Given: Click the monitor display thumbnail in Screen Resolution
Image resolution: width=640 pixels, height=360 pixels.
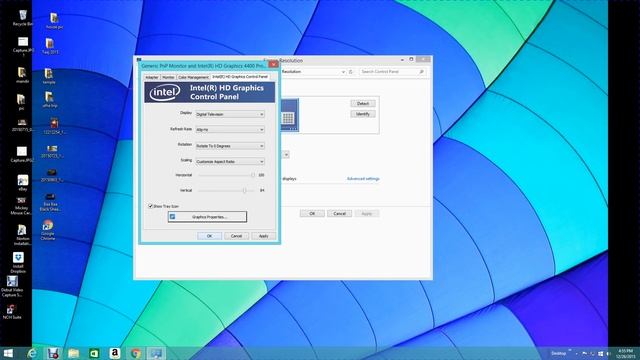Looking at the screenshot, I should [289, 115].
